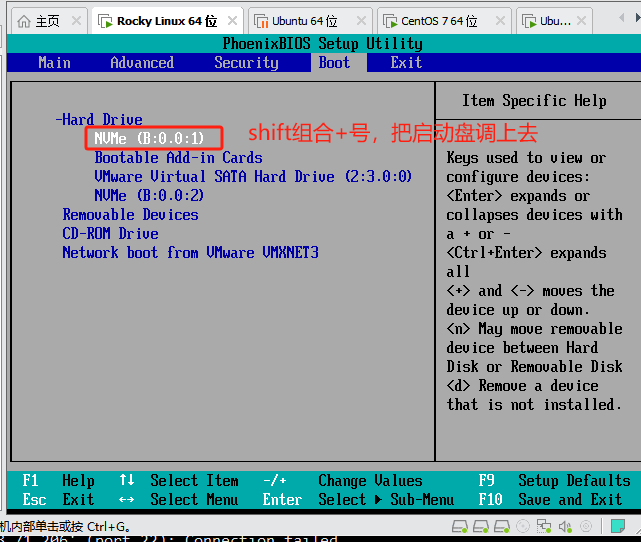Click the CD/DVD drive status icon
This screenshot has height=542, width=641.
point(523,526)
